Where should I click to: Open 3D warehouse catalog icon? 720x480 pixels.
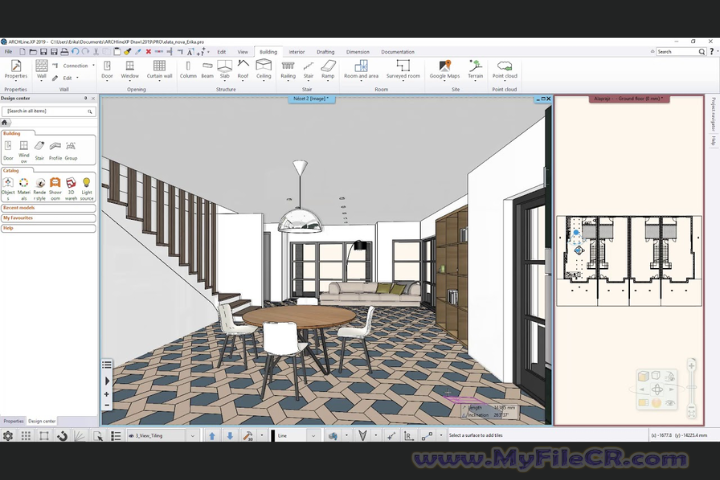coord(71,189)
